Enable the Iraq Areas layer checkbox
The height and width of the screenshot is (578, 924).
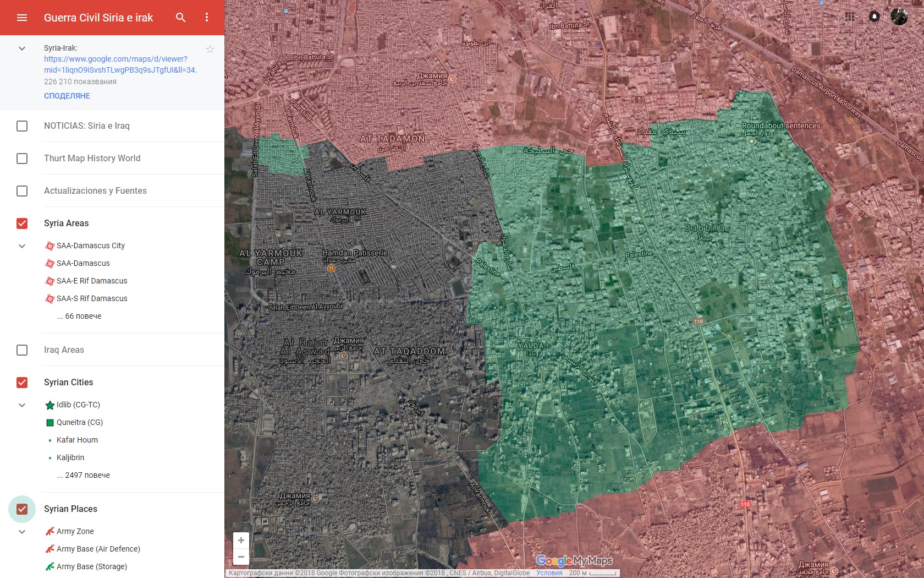(x=22, y=350)
